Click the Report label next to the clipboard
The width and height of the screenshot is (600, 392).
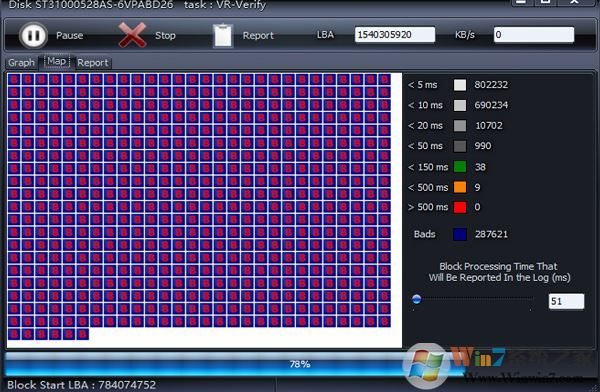point(258,35)
